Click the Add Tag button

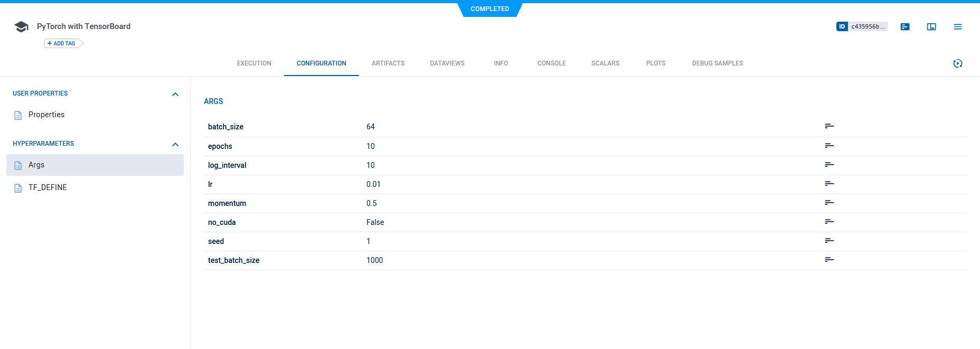[x=62, y=43]
